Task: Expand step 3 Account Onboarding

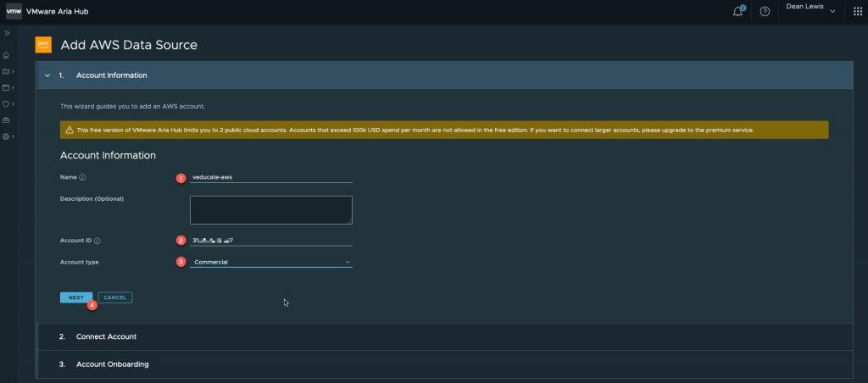Action: (444, 364)
